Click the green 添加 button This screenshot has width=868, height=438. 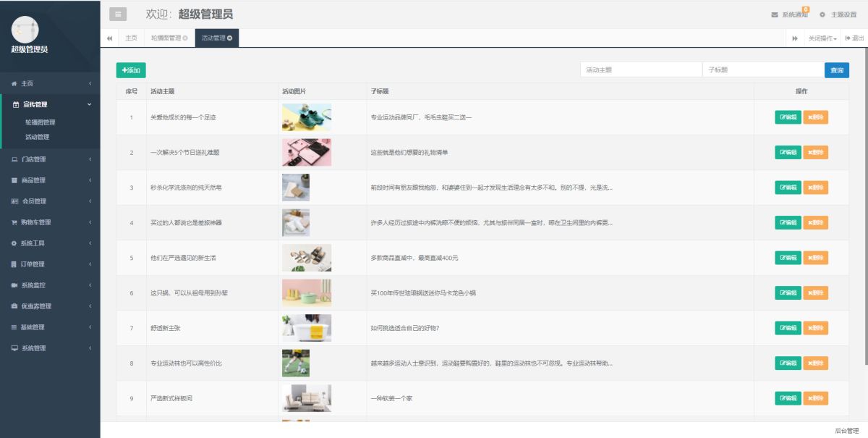point(131,70)
